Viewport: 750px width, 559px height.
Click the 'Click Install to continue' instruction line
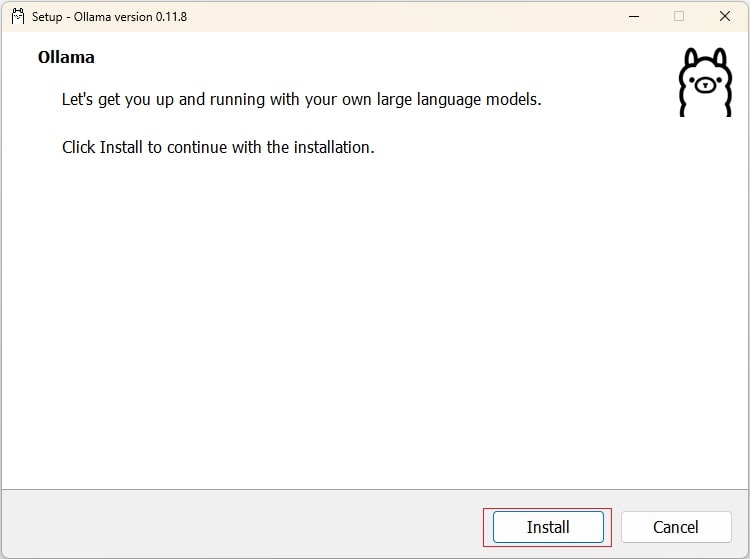[x=218, y=147]
